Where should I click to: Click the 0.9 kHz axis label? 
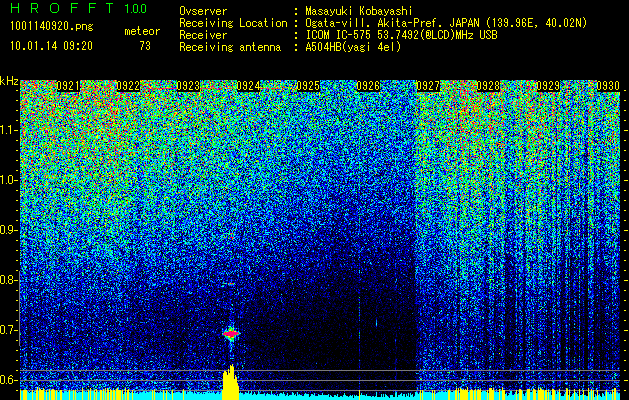click(9, 230)
